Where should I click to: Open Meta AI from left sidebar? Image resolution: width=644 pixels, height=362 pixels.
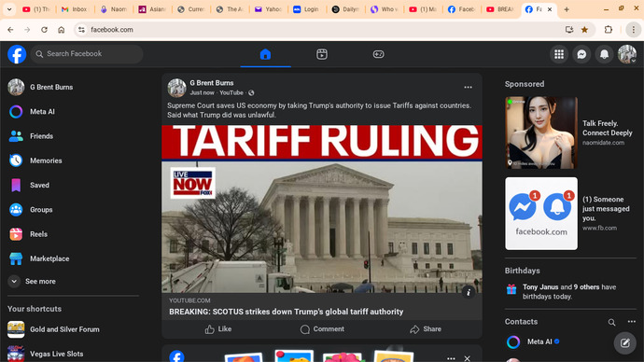[73, 112]
